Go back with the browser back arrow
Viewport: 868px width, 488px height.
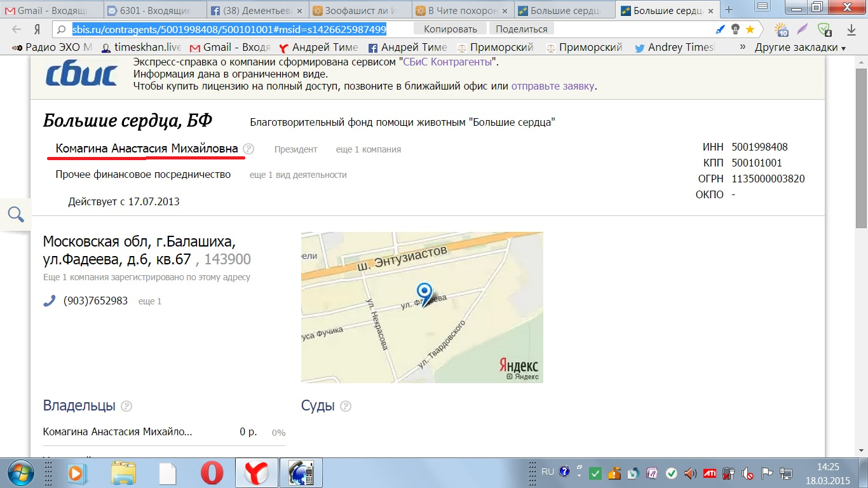[x=17, y=29]
